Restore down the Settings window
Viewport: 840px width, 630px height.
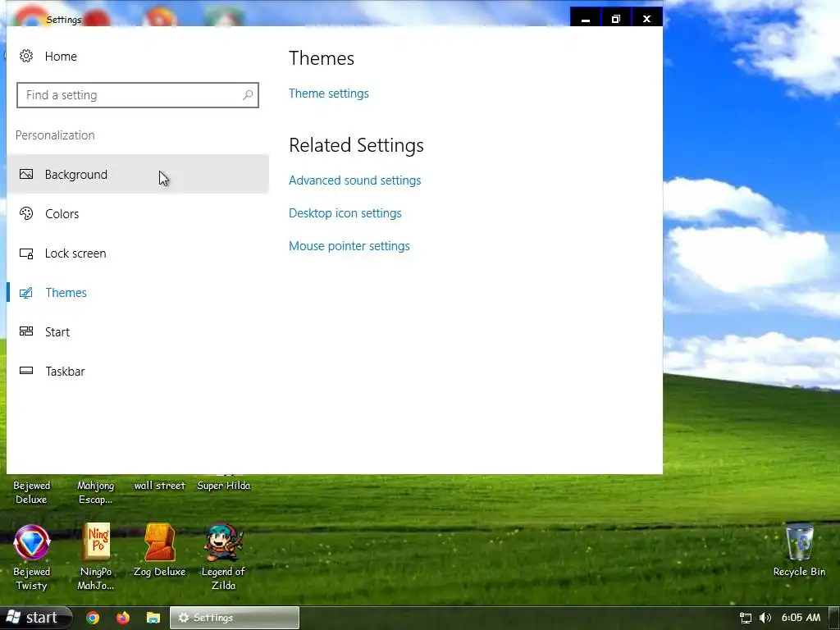click(616, 18)
